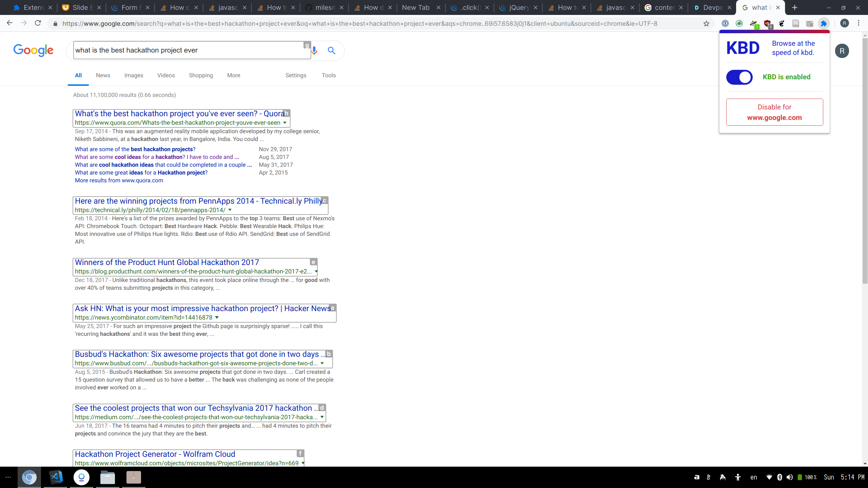Click the voice search microphone icon
Screen dimensions: 868x488
click(315, 50)
